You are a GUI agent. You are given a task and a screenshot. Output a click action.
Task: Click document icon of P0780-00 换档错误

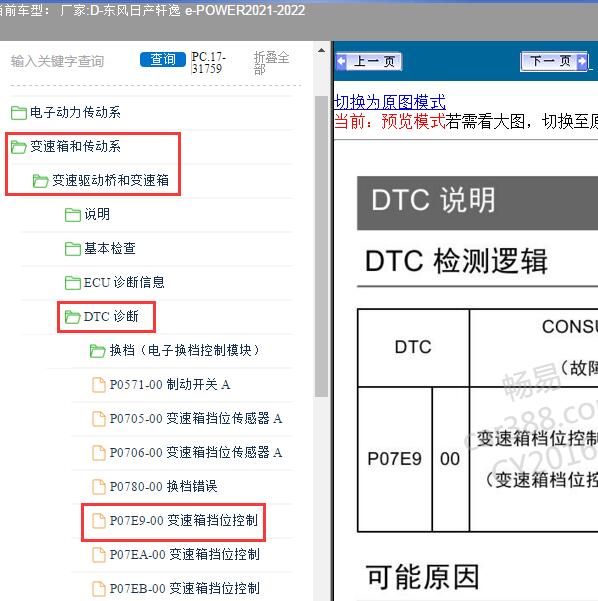(x=99, y=487)
